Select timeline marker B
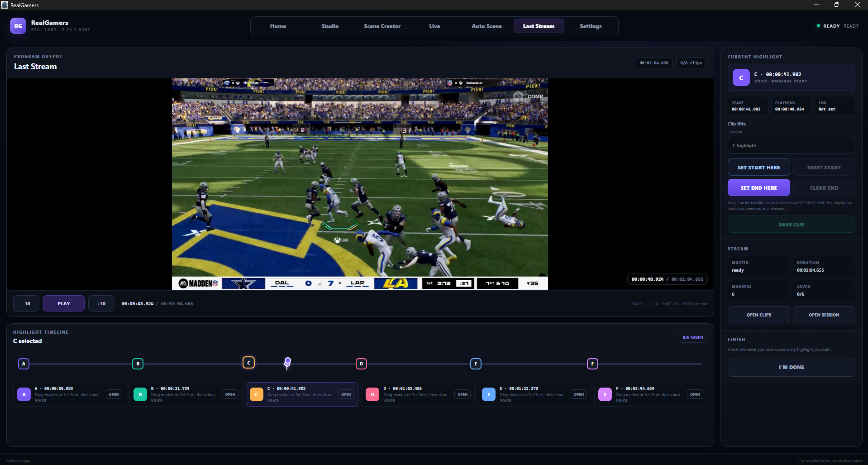Screen dimensions: 868x465 tap(138, 364)
